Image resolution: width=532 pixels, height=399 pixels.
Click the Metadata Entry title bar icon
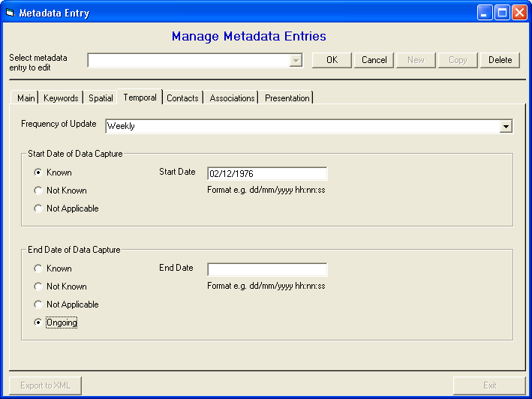pyautogui.click(x=11, y=13)
